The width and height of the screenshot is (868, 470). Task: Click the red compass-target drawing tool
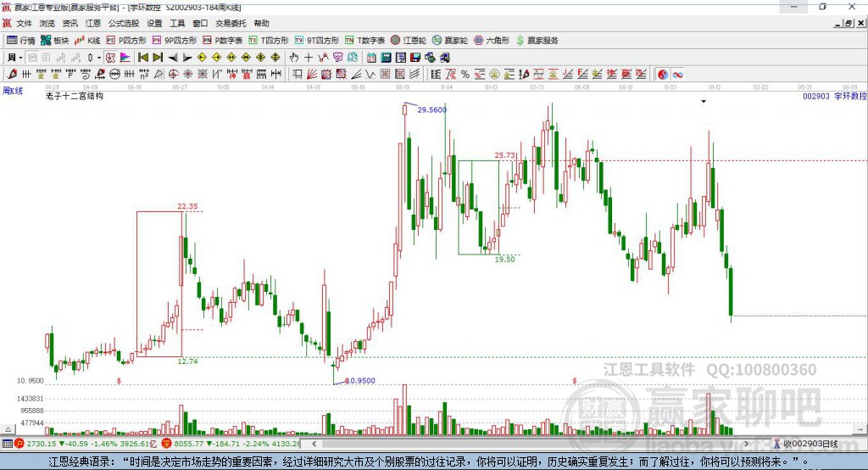pos(173,75)
